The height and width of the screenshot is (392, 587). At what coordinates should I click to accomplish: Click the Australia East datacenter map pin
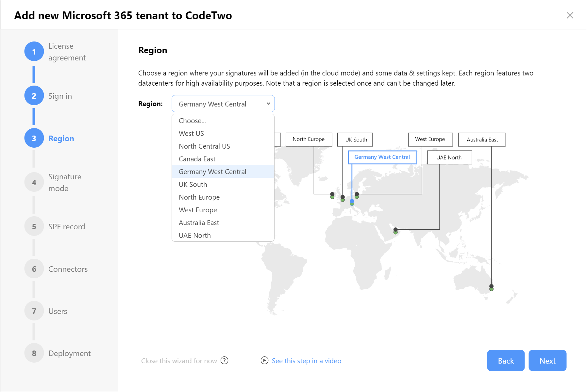click(x=491, y=287)
